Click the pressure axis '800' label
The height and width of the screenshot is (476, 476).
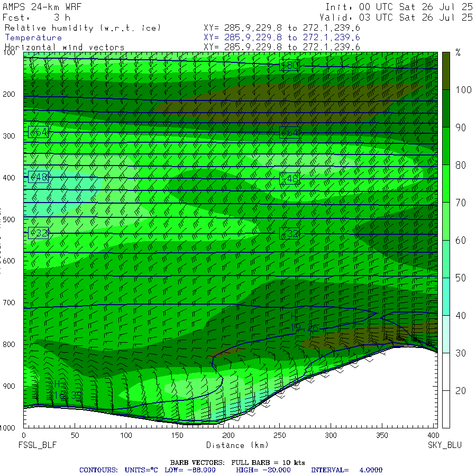click(x=9, y=344)
